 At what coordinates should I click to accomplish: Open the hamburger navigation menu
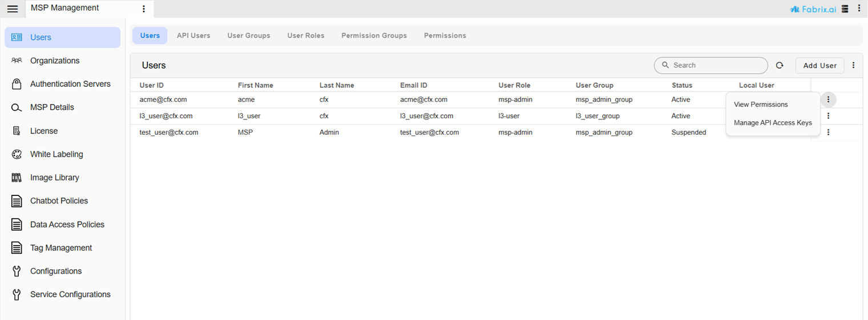(12, 9)
